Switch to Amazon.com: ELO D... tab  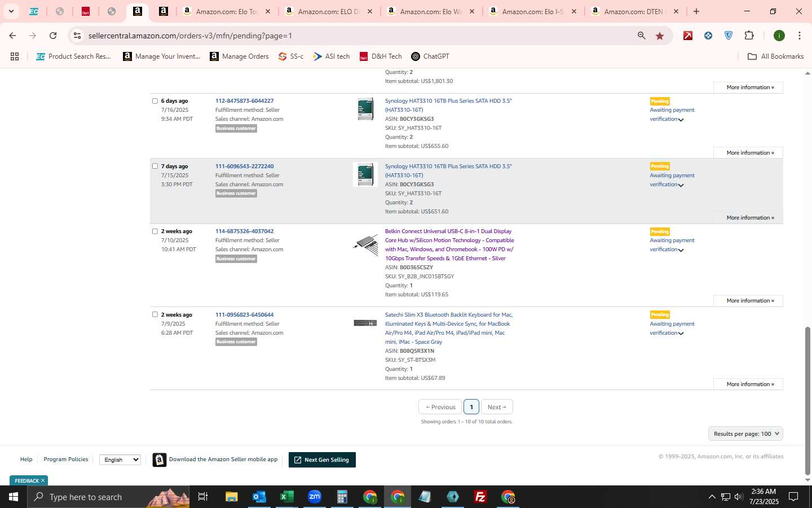(x=329, y=11)
